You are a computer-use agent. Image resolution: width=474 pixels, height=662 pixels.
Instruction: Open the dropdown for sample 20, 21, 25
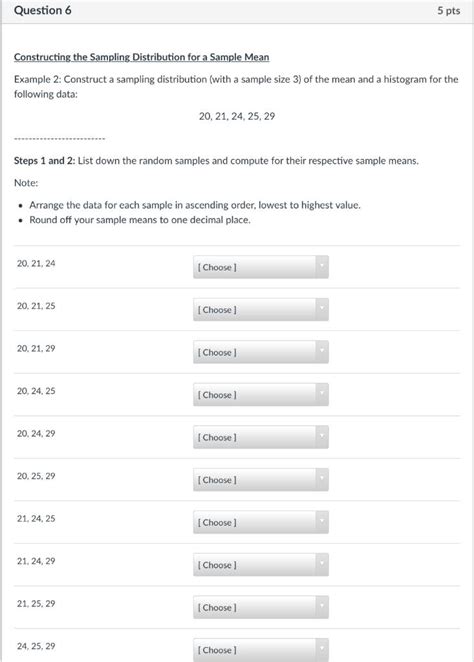click(260, 310)
